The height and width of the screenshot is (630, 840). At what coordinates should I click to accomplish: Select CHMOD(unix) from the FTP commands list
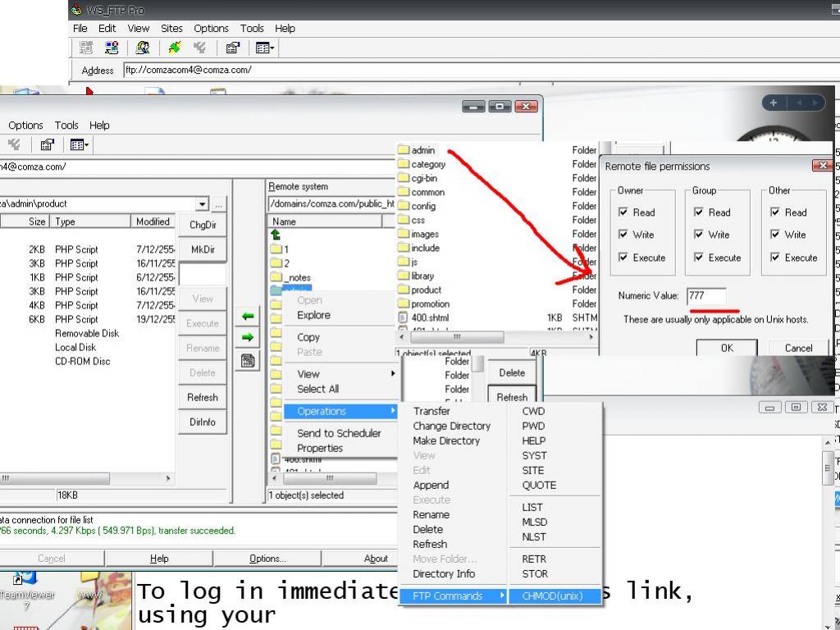click(555, 596)
